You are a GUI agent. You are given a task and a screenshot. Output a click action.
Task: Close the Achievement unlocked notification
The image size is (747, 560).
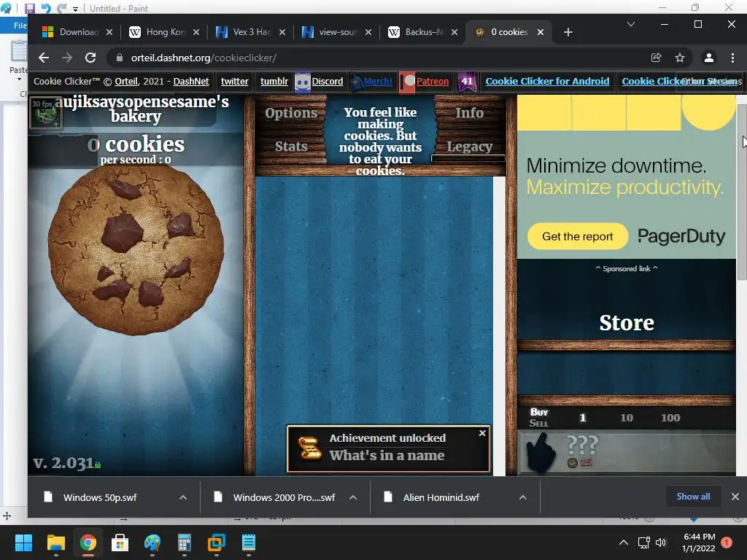click(482, 433)
